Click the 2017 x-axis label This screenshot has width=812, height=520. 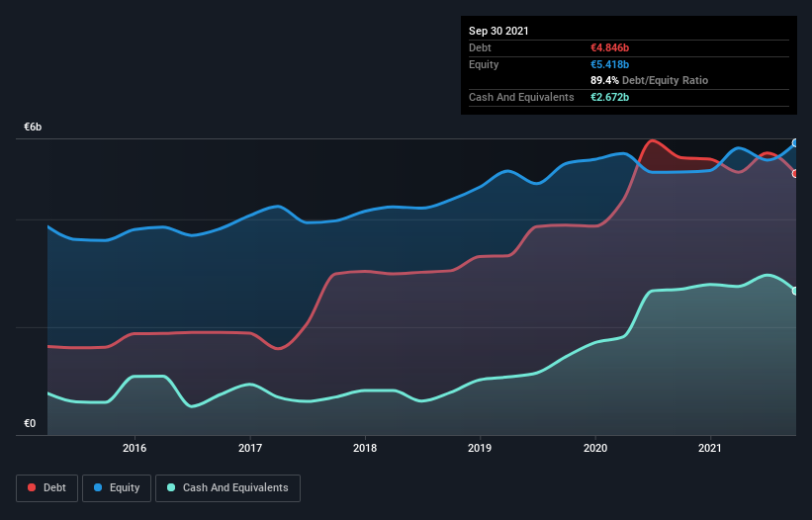point(250,448)
